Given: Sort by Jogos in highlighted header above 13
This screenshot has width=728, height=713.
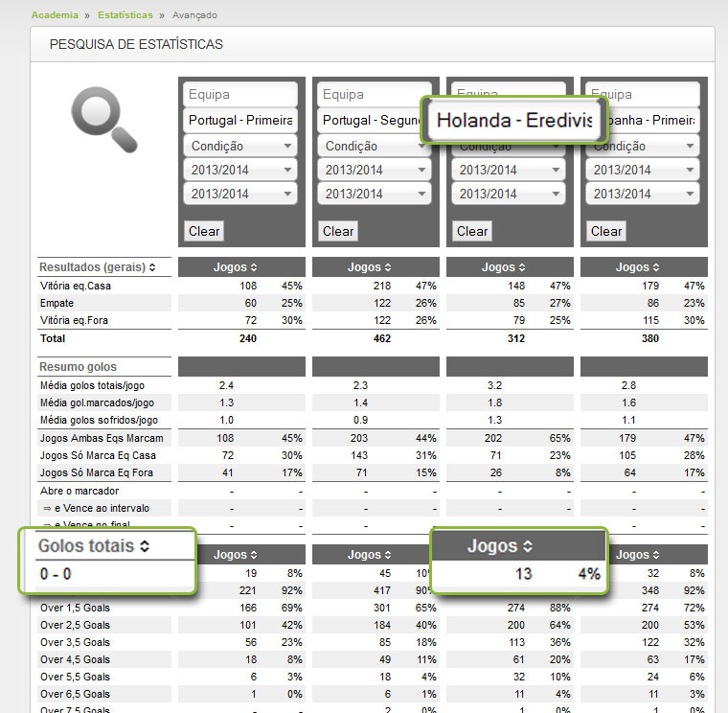Looking at the screenshot, I should (x=527, y=546).
